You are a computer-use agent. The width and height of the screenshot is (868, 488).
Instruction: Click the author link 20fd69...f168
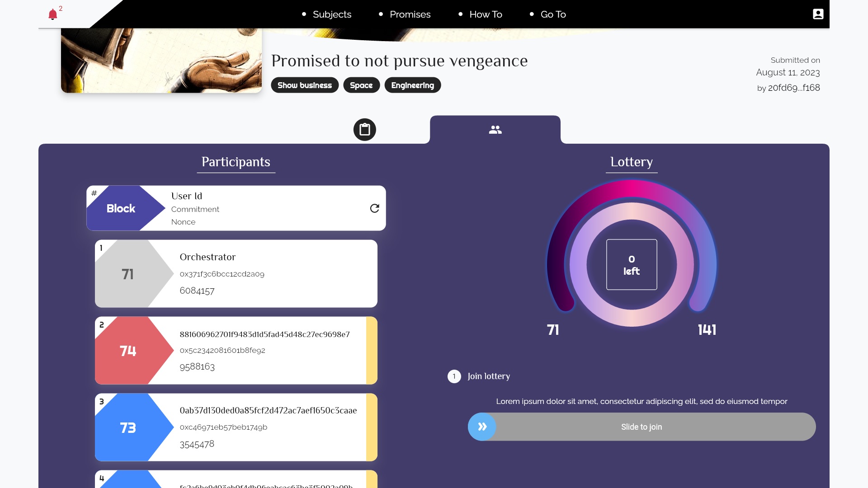(x=793, y=88)
